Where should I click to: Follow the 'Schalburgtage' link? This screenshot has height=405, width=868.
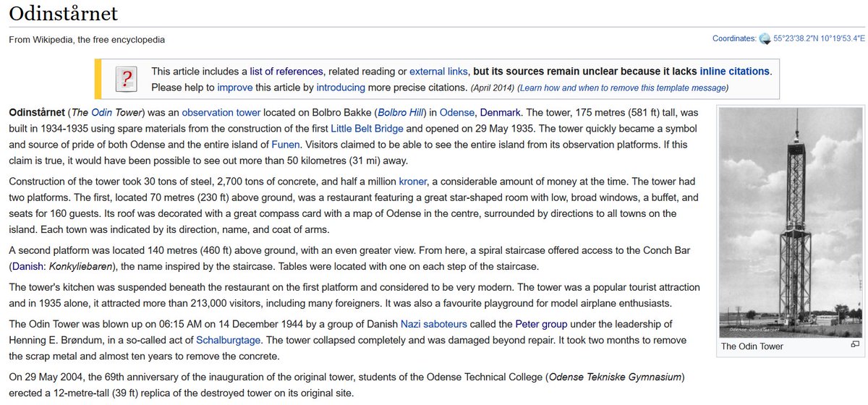pyautogui.click(x=229, y=339)
